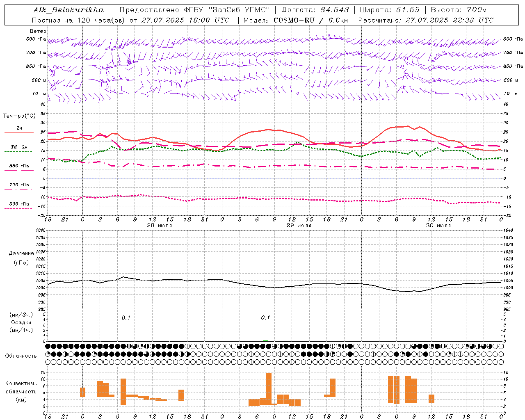Click the 'Td 2м' dew point legend entry
525x420 pixels.
click(x=19, y=147)
